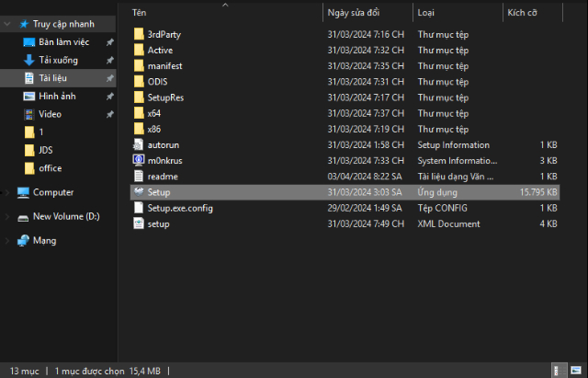The height and width of the screenshot is (378, 588).
Task: Collapse the Truy cập nhanh section
Action: pos(9,23)
